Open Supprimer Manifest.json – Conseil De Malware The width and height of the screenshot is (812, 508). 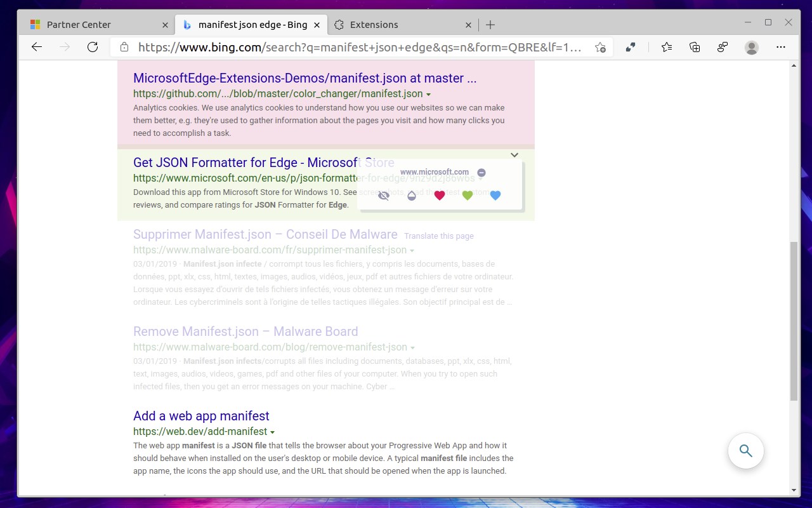[x=265, y=234]
